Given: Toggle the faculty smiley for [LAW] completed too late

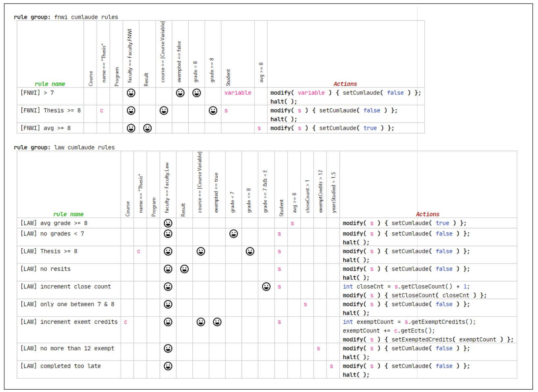Looking at the screenshot, I should coord(168,366).
